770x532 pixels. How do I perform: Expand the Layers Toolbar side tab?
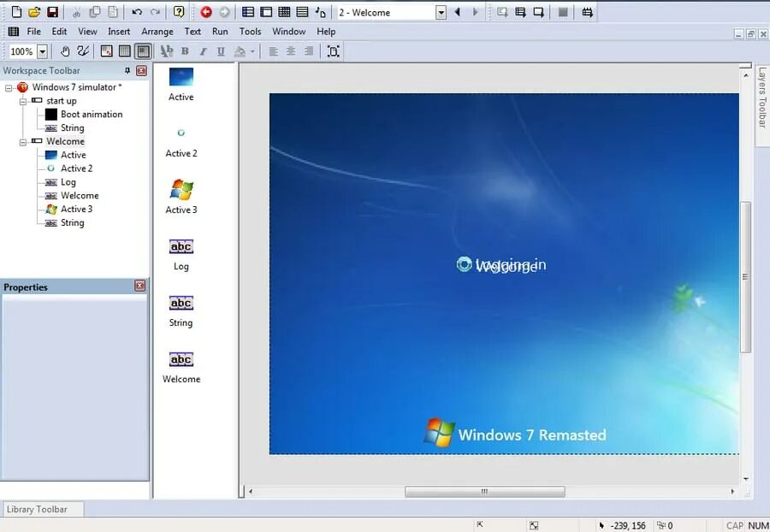(762, 105)
